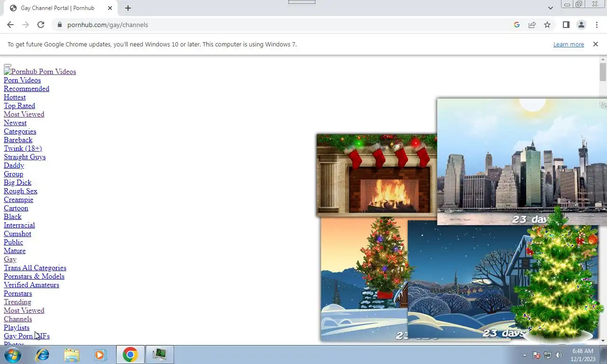Open the green monitor taskbar app
Screen dimensions: 607x364
[x=159, y=355]
